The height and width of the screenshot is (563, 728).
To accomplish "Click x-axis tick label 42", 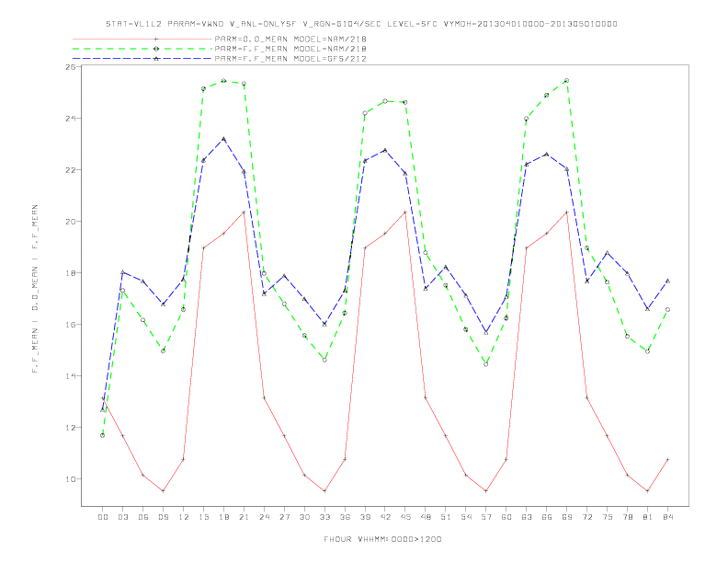I will [385, 517].
